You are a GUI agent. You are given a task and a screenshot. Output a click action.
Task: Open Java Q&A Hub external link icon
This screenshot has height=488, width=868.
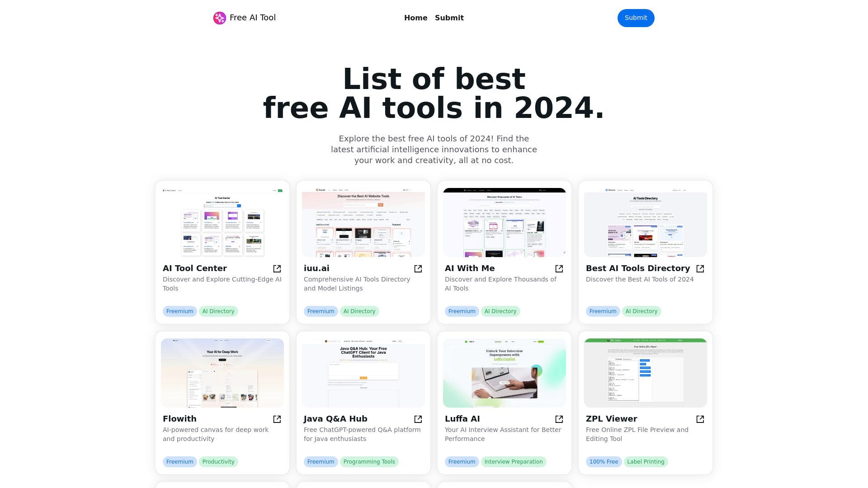[x=418, y=419]
